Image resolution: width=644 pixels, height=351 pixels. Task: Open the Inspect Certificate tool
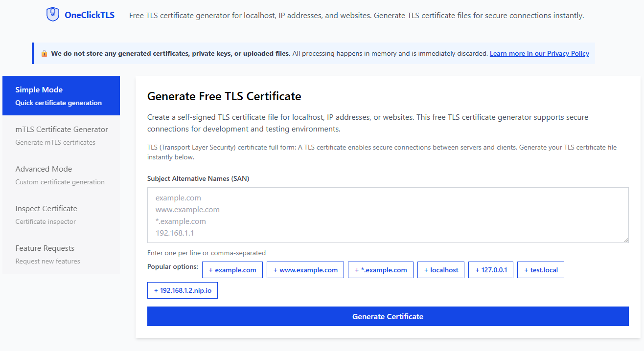pos(61,214)
